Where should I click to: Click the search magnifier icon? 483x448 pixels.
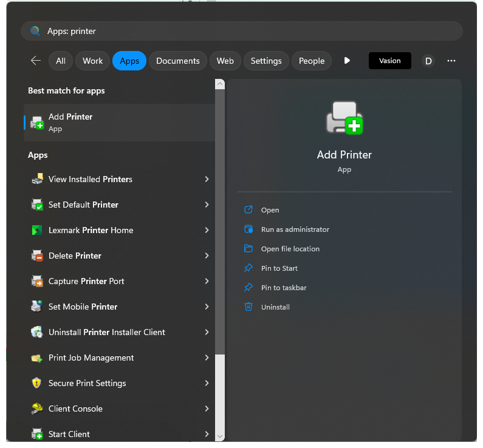click(35, 31)
